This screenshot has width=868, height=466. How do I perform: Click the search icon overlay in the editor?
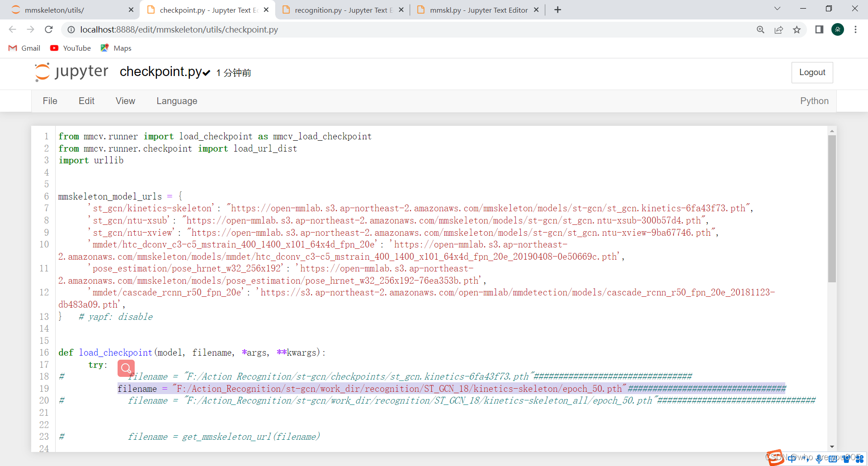126,368
